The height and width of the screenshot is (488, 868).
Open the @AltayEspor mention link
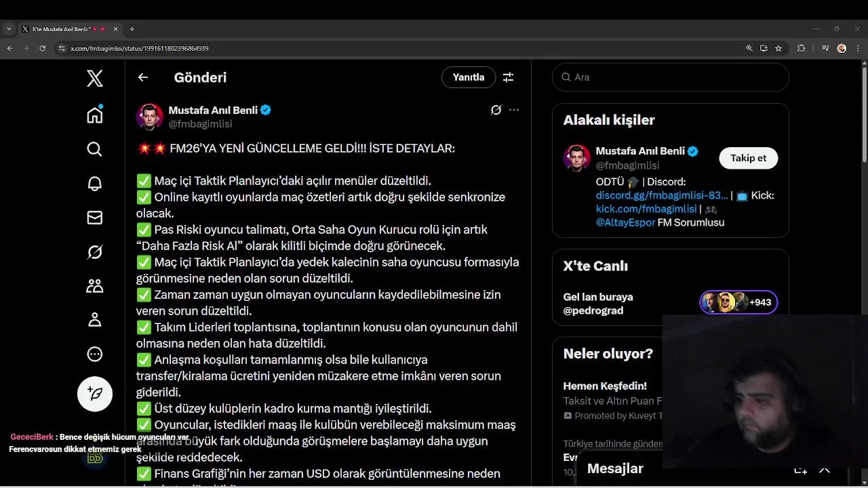point(625,222)
